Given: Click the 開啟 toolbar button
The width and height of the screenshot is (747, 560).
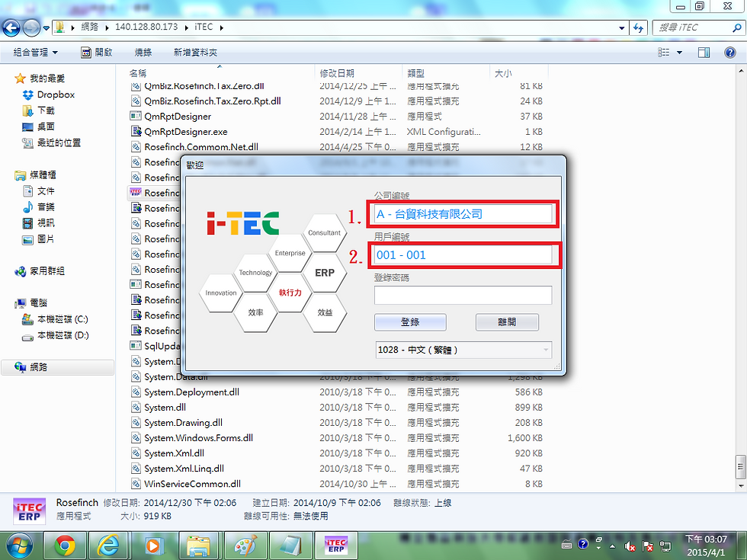Looking at the screenshot, I should 97,53.
